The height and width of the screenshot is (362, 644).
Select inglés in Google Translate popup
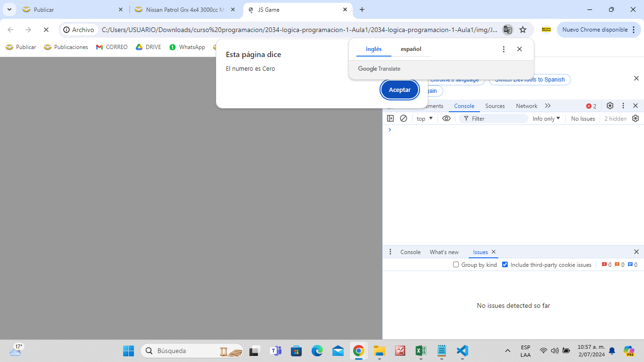374,49
